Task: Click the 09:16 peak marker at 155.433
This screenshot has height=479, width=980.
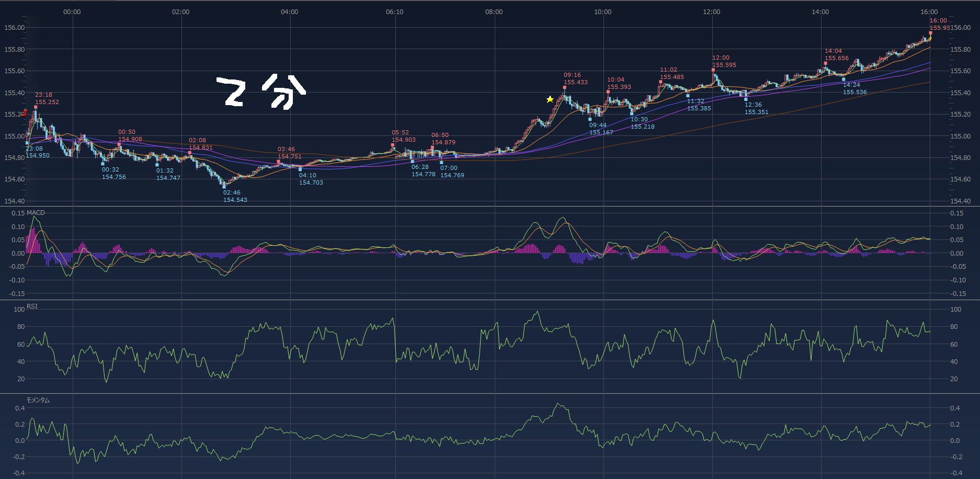Action: (565, 87)
